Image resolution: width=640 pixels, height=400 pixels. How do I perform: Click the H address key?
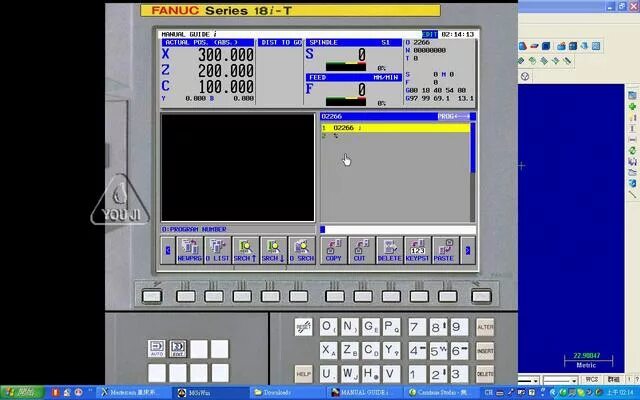tap(371, 374)
